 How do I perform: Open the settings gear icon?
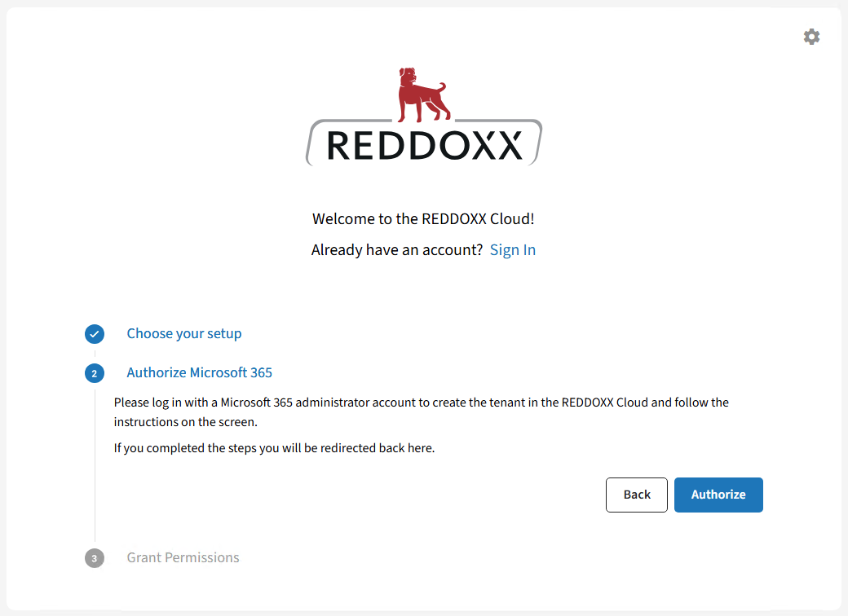(811, 37)
